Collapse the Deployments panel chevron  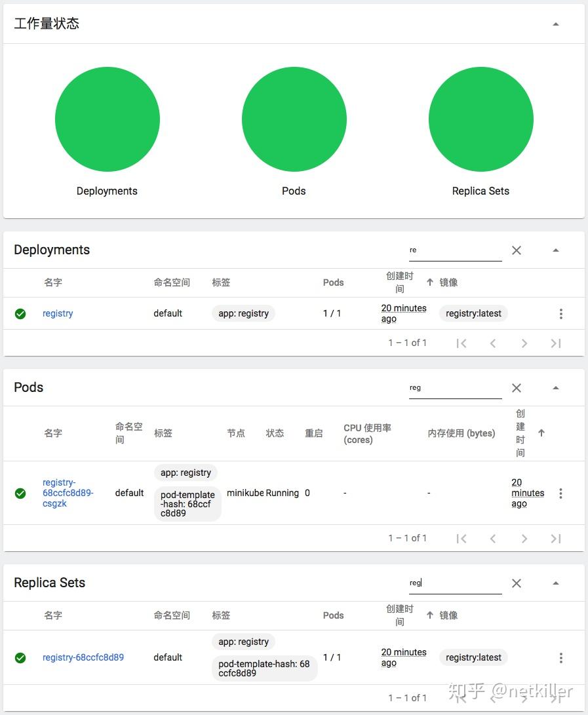click(x=555, y=250)
